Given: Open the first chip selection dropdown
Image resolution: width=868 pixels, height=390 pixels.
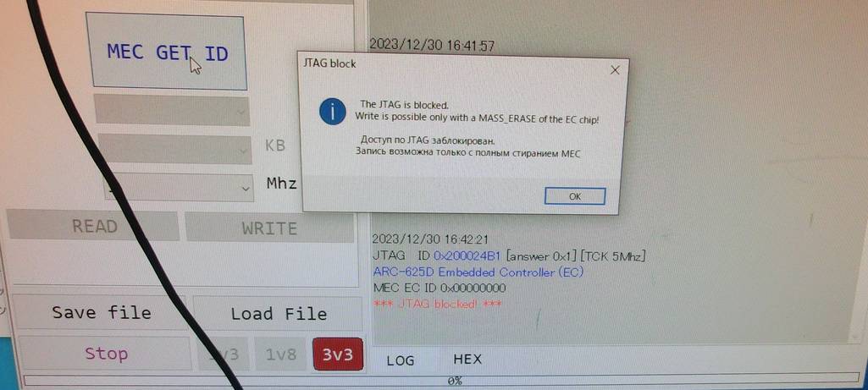Looking at the screenshot, I should 172,111.
